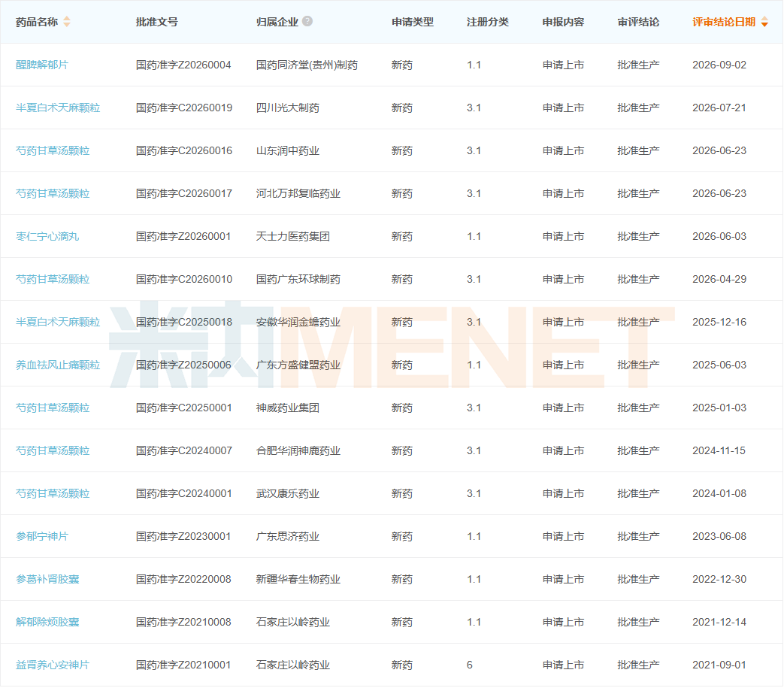The width and height of the screenshot is (784, 688).
Task: Click date 2025-12-16
Action: coord(719,323)
